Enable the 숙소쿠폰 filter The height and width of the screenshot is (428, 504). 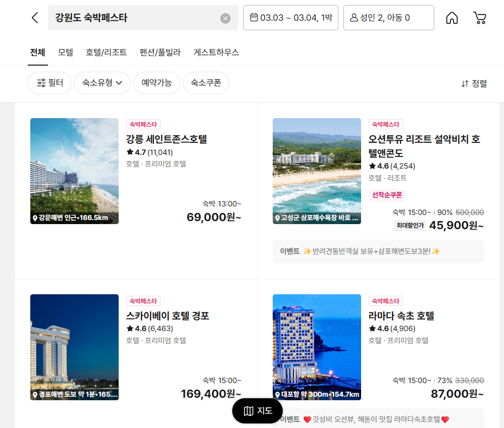click(206, 83)
